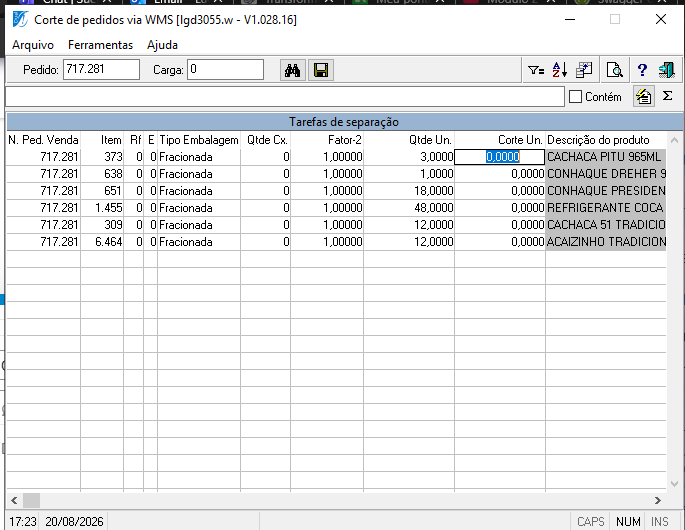Open the print preview magnifier icon
Image resolution: width=685 pixels, height=530 pixels.
(x=615, y=70)
